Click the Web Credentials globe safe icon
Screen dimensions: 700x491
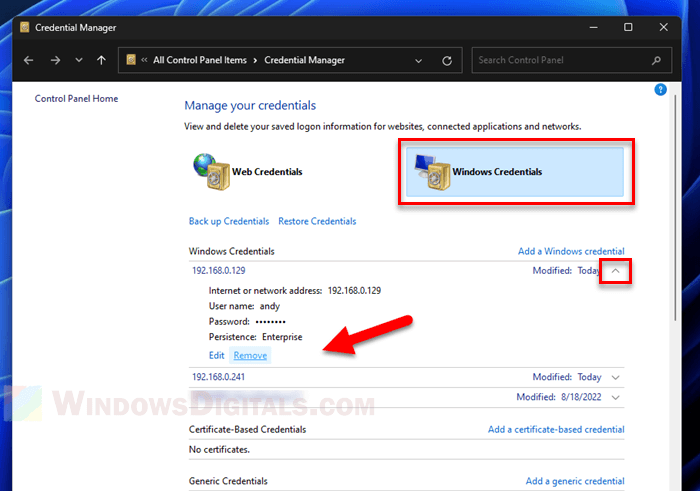212,172
